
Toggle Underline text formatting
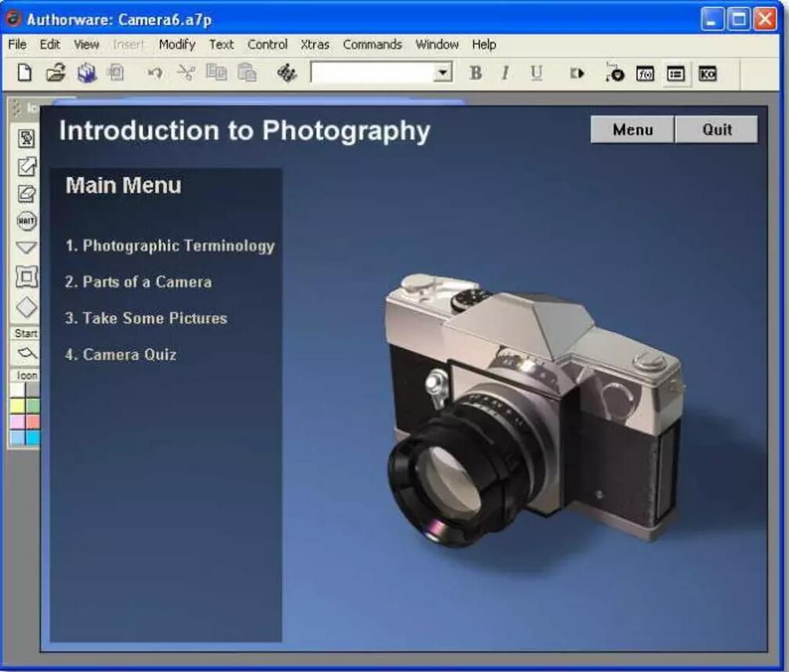coord(536,74)
